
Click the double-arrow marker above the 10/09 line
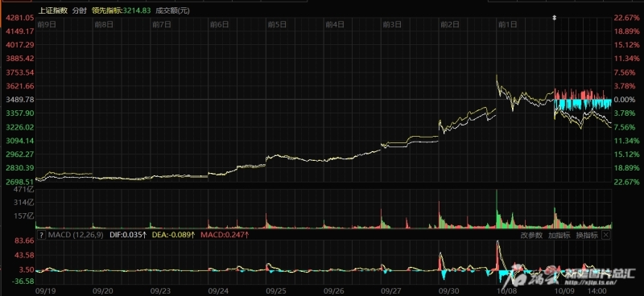(x=555, y=18)
